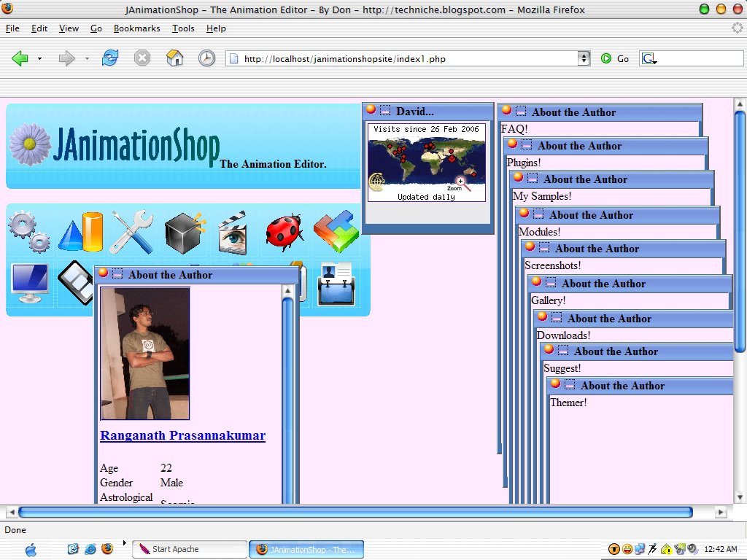
Task: Open the Bookmarks menu
Action: (x=136, y=28)
